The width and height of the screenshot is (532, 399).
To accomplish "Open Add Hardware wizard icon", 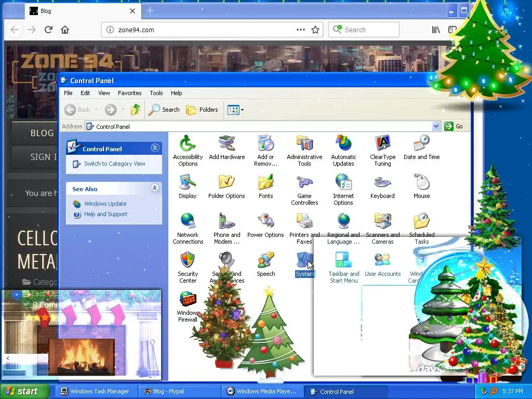I will click(227, 148).
